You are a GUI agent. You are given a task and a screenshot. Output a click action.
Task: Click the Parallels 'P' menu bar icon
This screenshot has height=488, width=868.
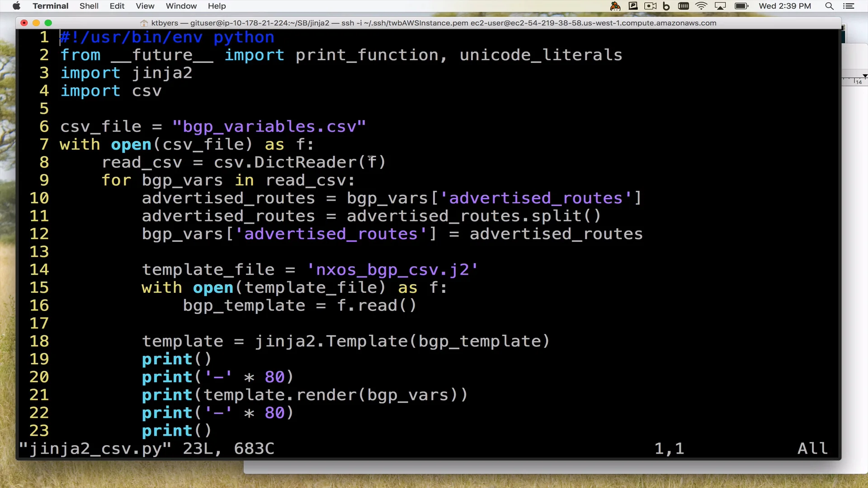click(x=633, y=6)
